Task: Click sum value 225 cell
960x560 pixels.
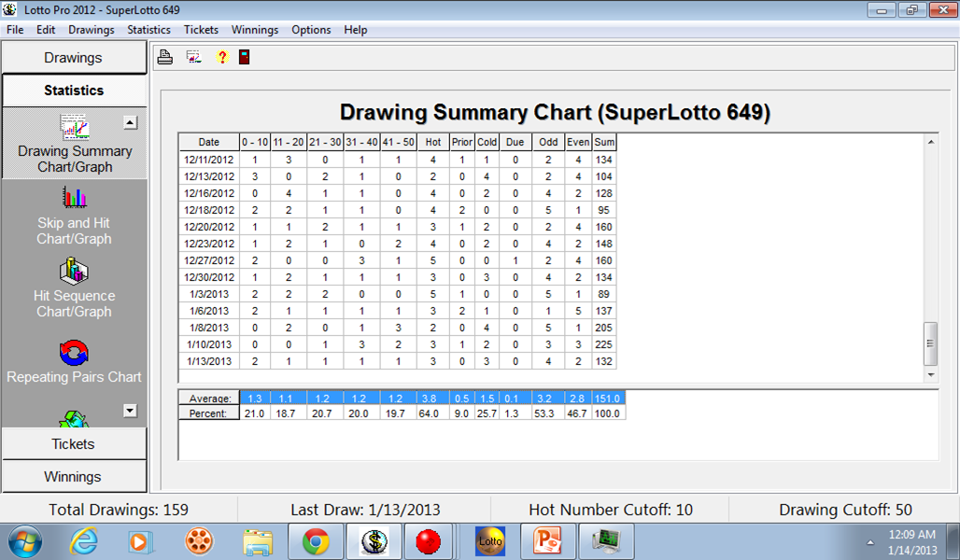Action: (x=604, y=344)
